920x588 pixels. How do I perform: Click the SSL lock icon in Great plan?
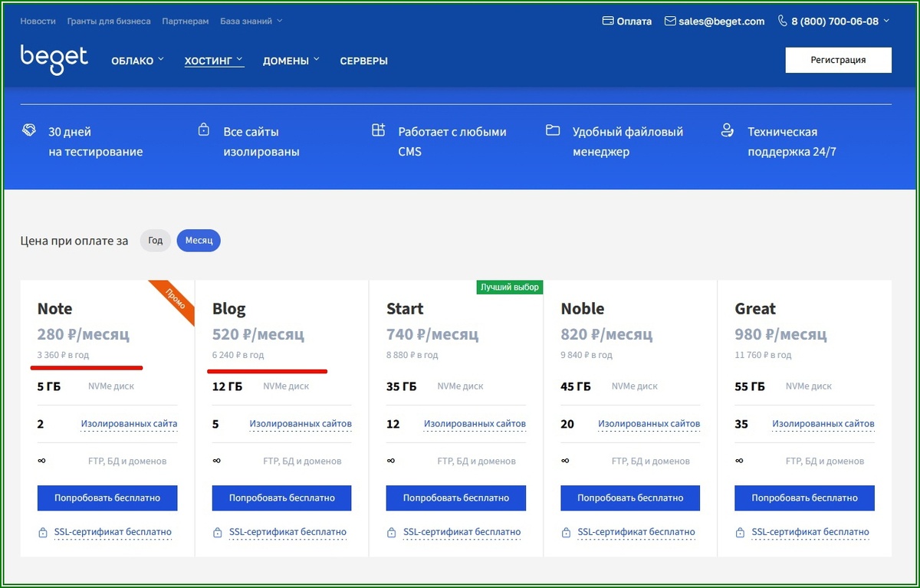tap(740, 532)
